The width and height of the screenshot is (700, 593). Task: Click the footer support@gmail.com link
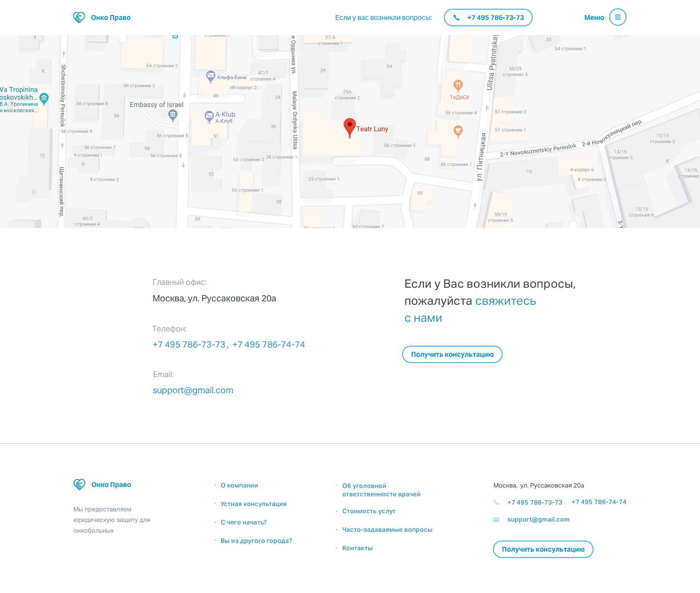pos(539,520)
